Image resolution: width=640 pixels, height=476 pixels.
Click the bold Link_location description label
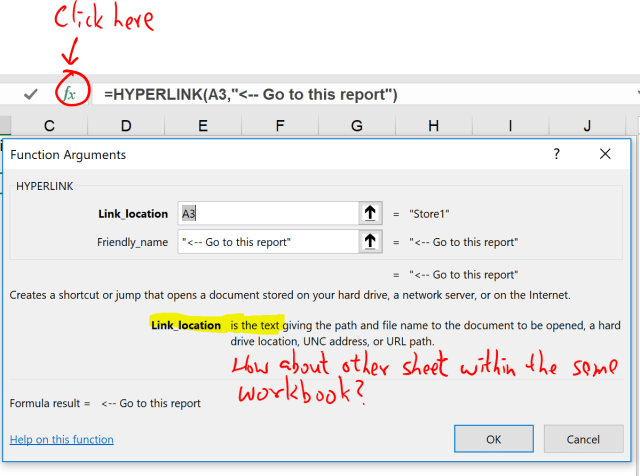(186, 325)
